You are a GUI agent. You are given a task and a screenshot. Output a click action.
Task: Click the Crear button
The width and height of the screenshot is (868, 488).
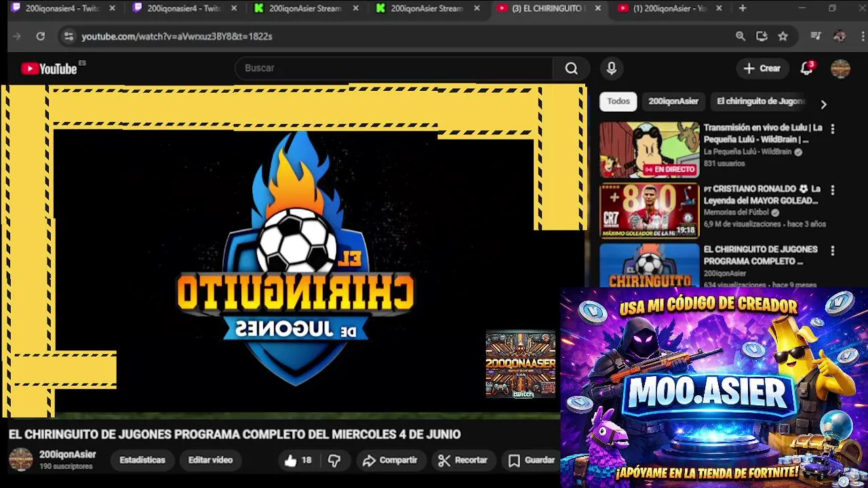(762, 68)
